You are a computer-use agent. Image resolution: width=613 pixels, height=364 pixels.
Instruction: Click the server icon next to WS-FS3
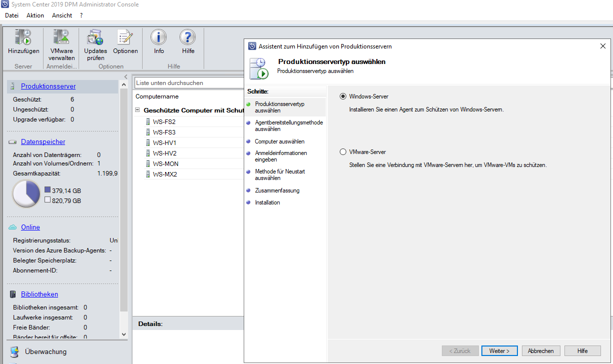[148, 132]
